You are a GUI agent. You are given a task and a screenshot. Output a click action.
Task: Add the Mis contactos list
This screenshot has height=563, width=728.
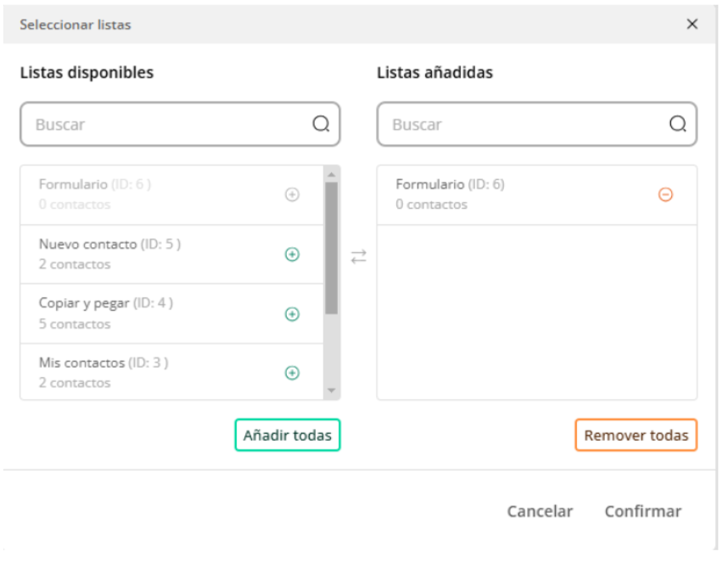pos(292,373)
